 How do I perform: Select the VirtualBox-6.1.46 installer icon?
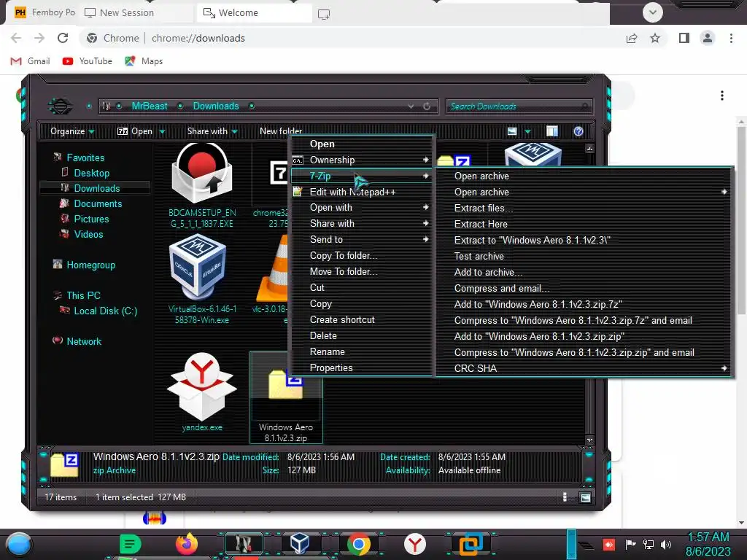[198, 267]
